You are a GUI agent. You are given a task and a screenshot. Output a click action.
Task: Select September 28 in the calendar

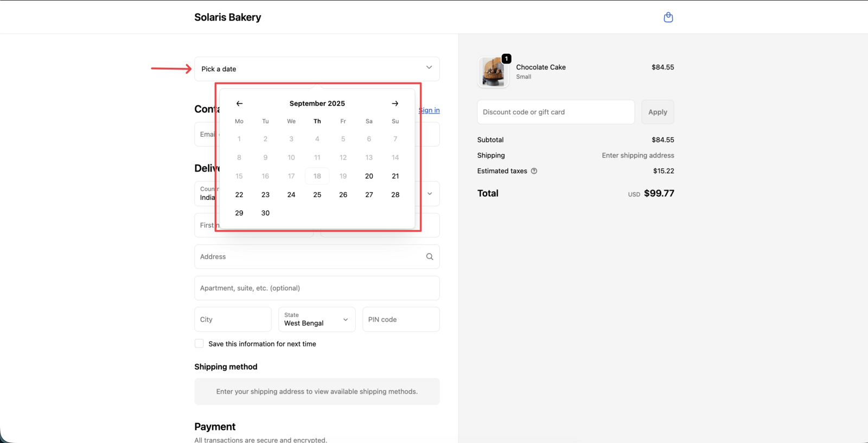coord(395,194)
